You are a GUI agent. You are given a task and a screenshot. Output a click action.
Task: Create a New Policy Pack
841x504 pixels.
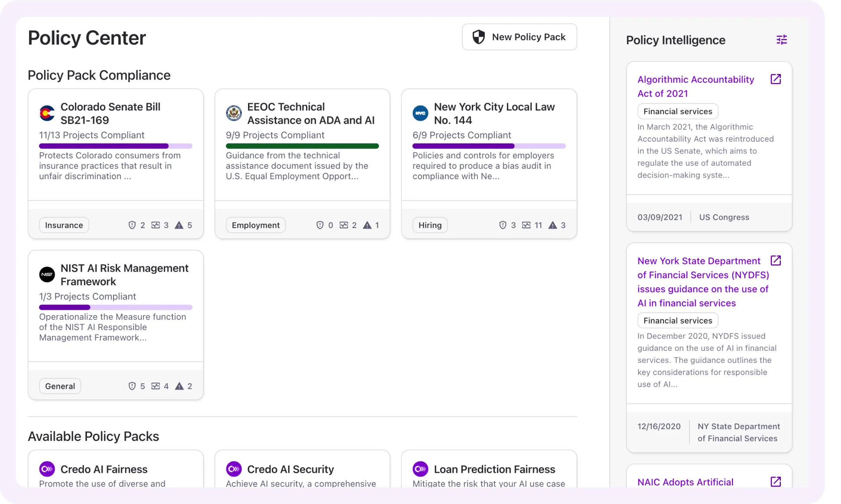[519, 37]
